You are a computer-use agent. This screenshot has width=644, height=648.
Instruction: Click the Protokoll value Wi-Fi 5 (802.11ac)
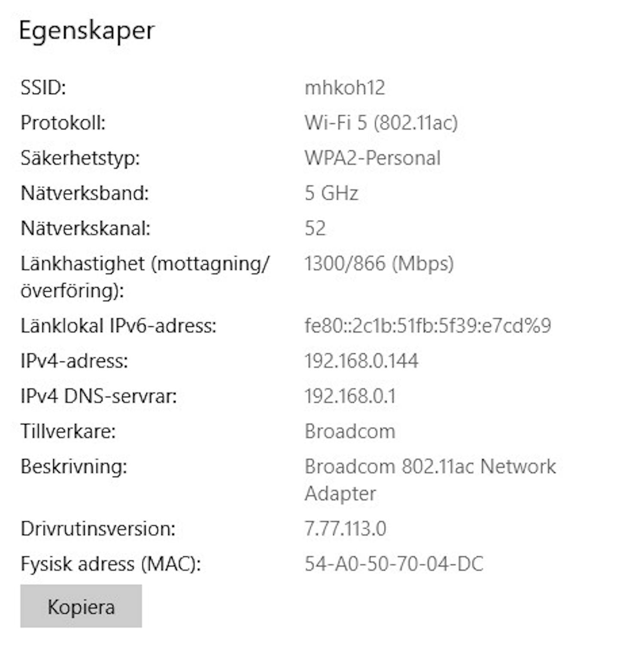381,123
